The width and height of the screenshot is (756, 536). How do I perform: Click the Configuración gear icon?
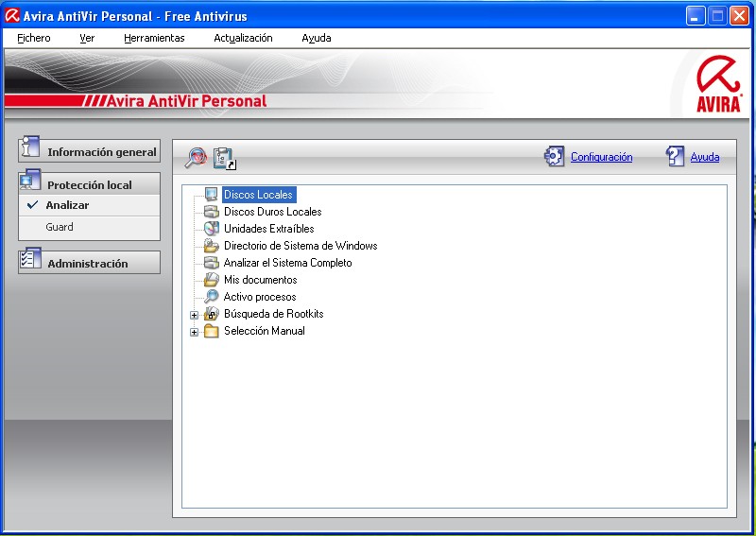[555, 156]
